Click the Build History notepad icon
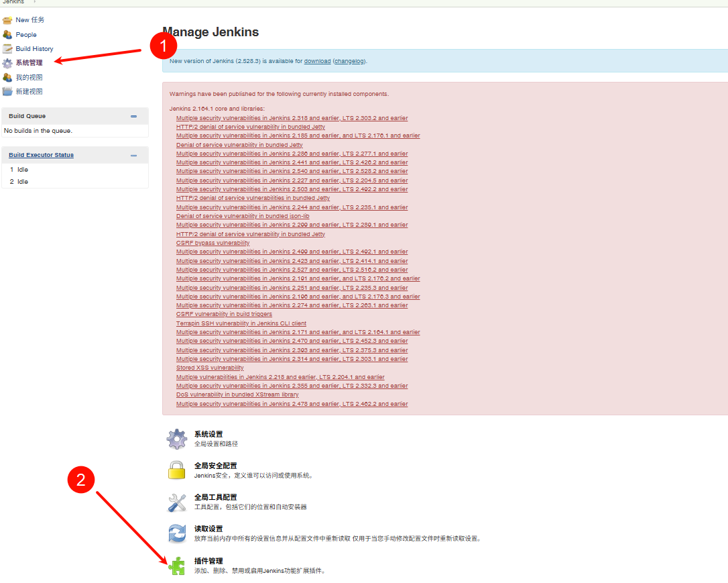This screenshot has width=728, height=583. [x=7, y=49]
